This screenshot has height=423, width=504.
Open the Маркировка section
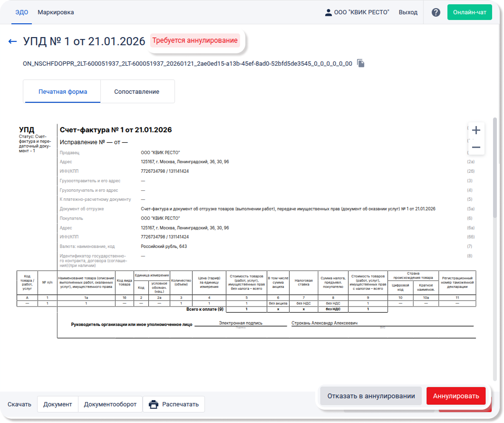click(56, 12)
